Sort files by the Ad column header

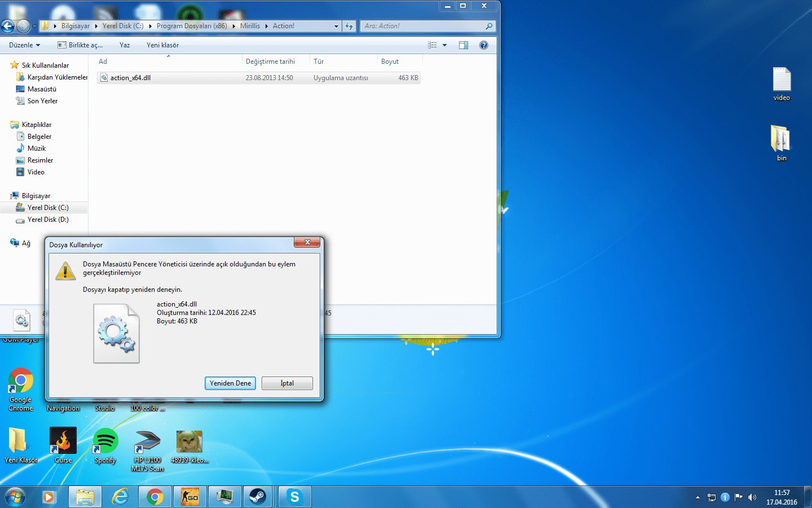click(x=169, y=62)
